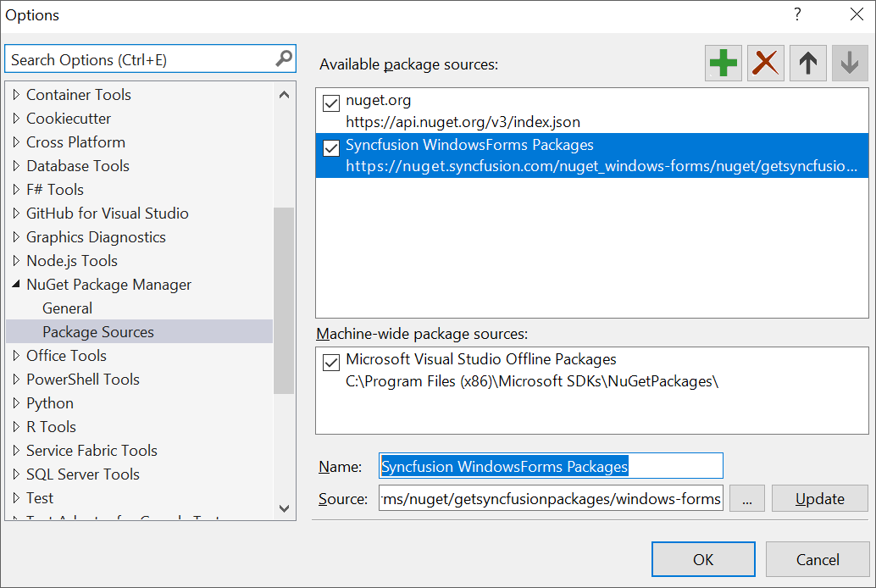This screenshot has width=876, height=588.
Task: Collapse the NuGet Package Manager node
Action: pyautogui.click(x=17, y=284)
